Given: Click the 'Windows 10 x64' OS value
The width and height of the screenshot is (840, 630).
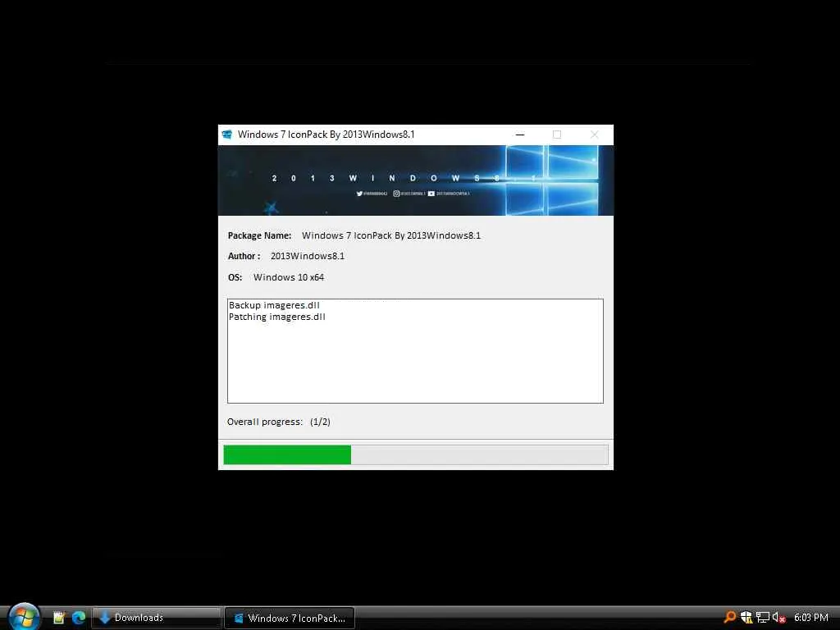Looking at the screenshot, I should point(289,277).
